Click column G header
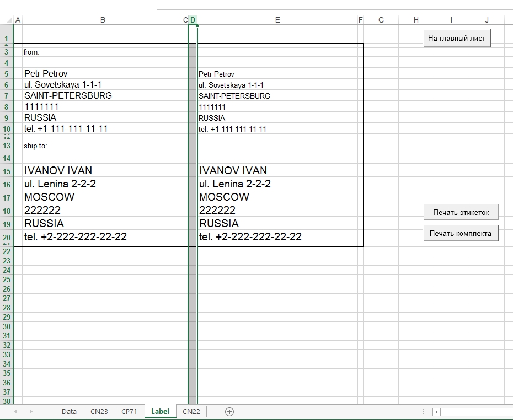This screenshot has height=420, width=513. [x=381, y=20]
